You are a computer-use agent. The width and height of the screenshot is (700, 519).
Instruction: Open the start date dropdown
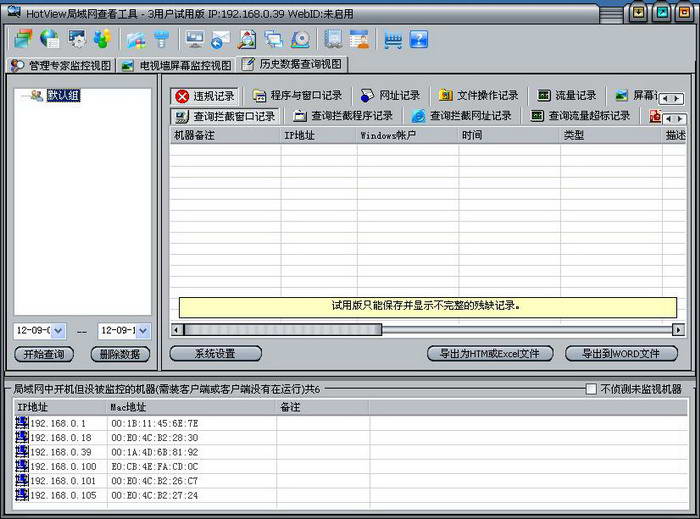click(57, 331)
